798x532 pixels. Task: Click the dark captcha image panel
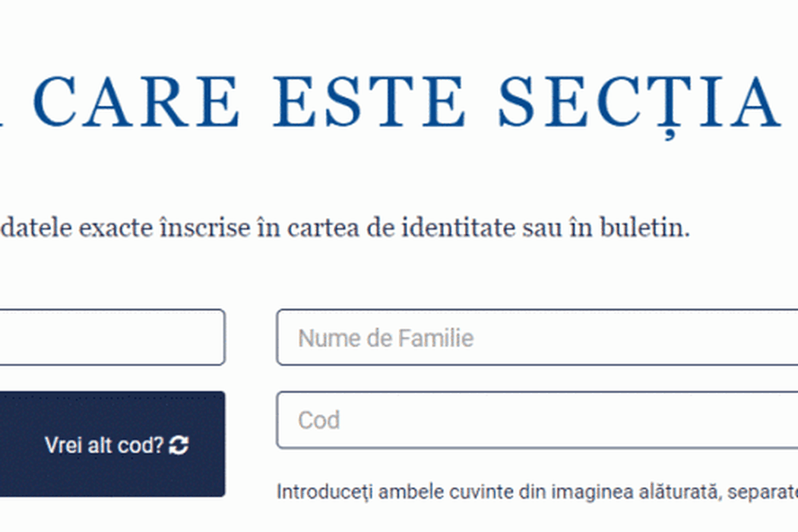(112, 444)
